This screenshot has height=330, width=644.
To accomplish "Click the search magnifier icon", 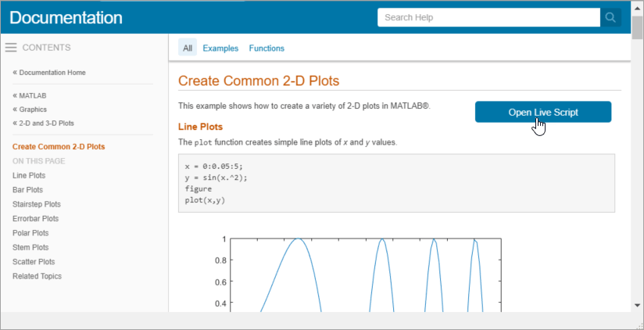I will (x=611, y=18).
